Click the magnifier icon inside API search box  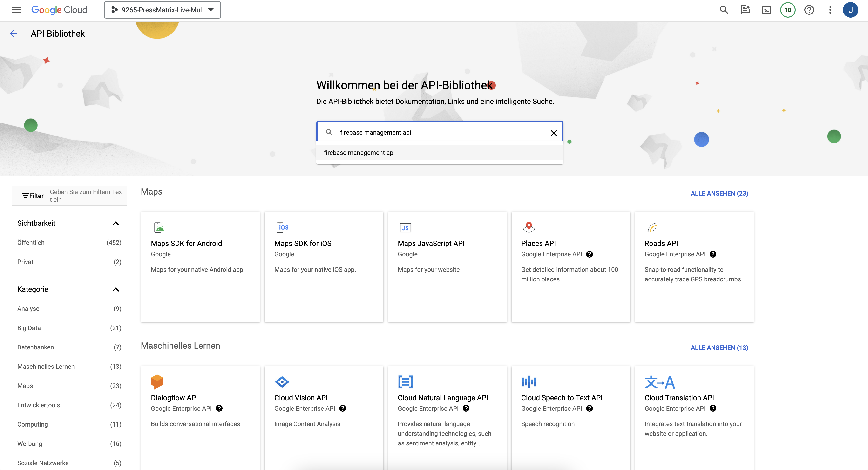[329, 132]
